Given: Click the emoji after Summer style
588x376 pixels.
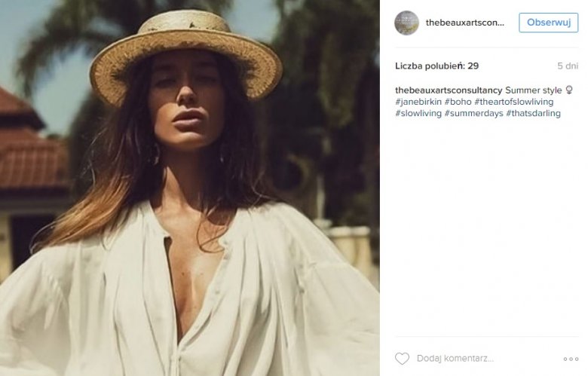Looking at the screenshot, I should (x=569, y=90).
